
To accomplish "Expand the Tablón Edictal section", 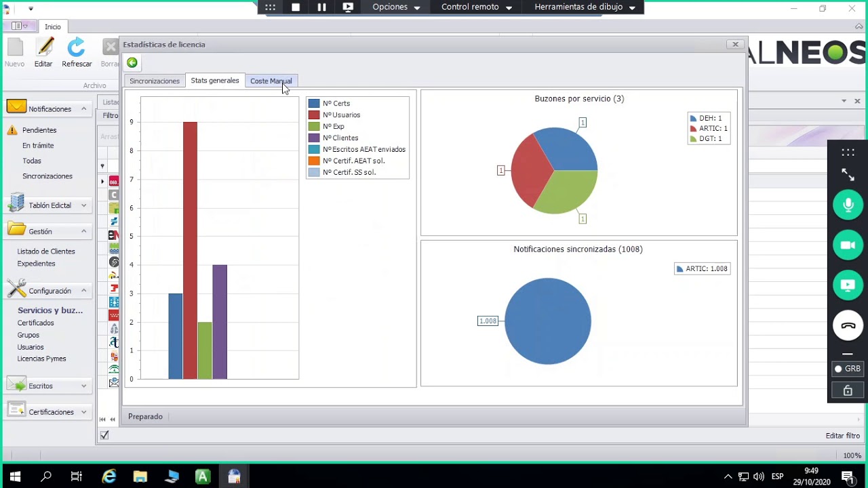I will point(83,205).
